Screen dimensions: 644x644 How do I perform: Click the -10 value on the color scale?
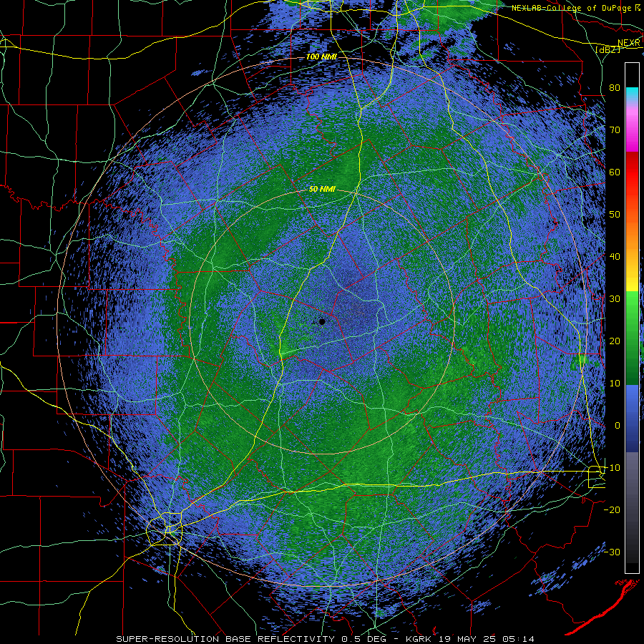[612, 468]
